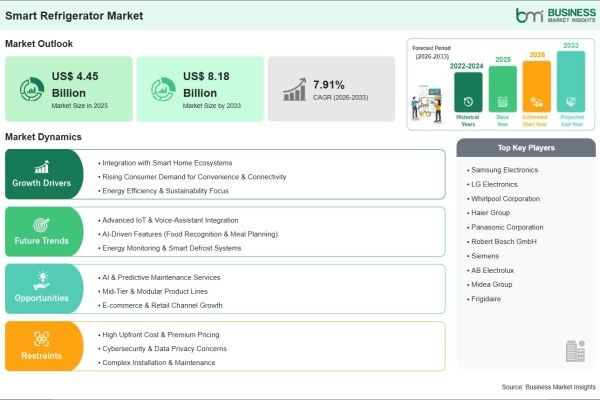The image size is (600, 400).
Task: Click the Opportunities lightbulb hand icon
Action: tap(42, 281)
